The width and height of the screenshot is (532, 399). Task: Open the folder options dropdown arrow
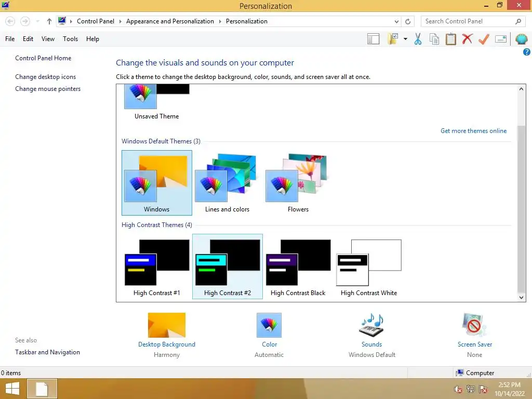[x=405, y=39]
